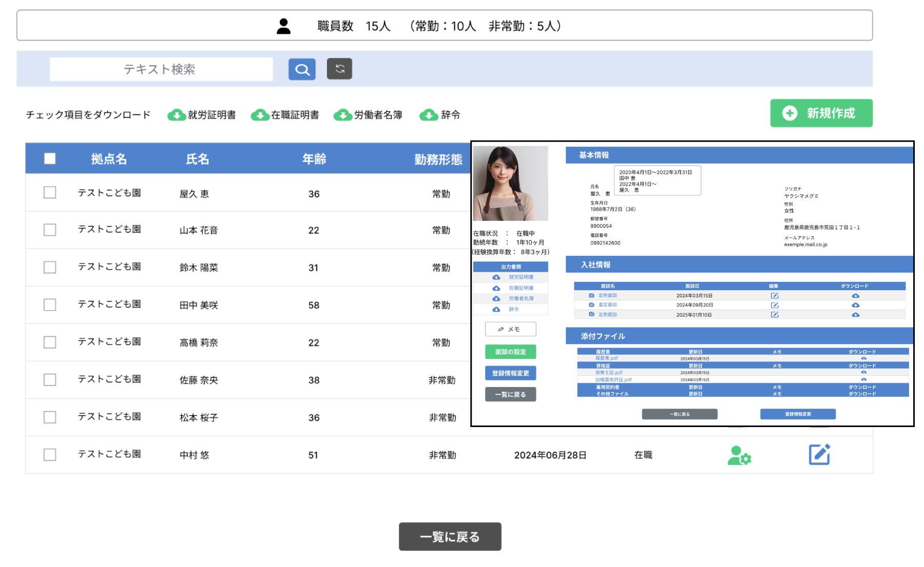Check the row checkbox for 田中 美咲
Screen dimensions: 924x567
50,305
